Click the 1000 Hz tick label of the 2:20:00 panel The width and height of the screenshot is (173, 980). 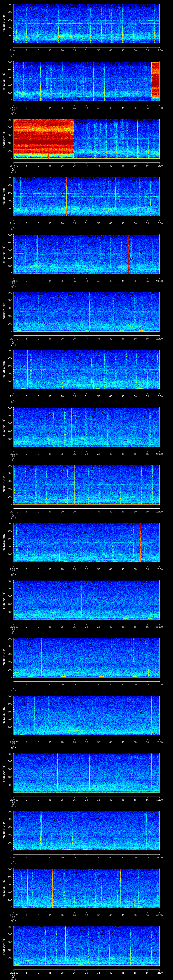click(9, 236)
